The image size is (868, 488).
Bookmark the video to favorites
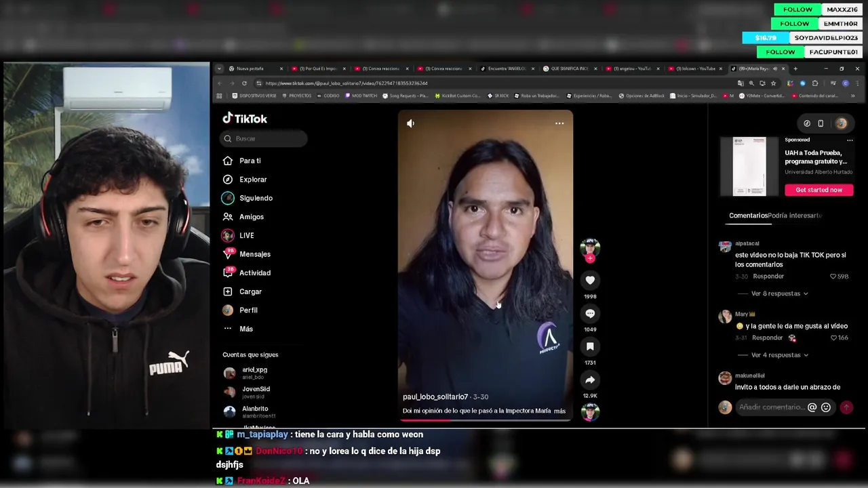coord(590,347)
